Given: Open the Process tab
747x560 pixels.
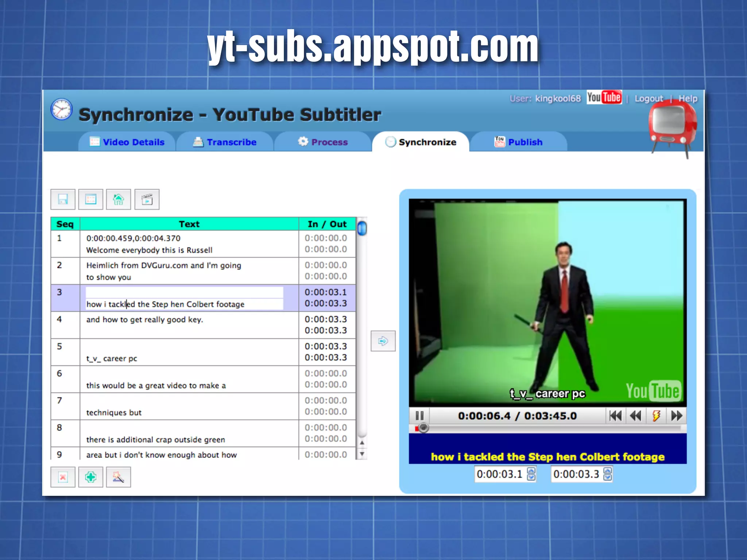Looking at the screenshot, I should [323, 142].
